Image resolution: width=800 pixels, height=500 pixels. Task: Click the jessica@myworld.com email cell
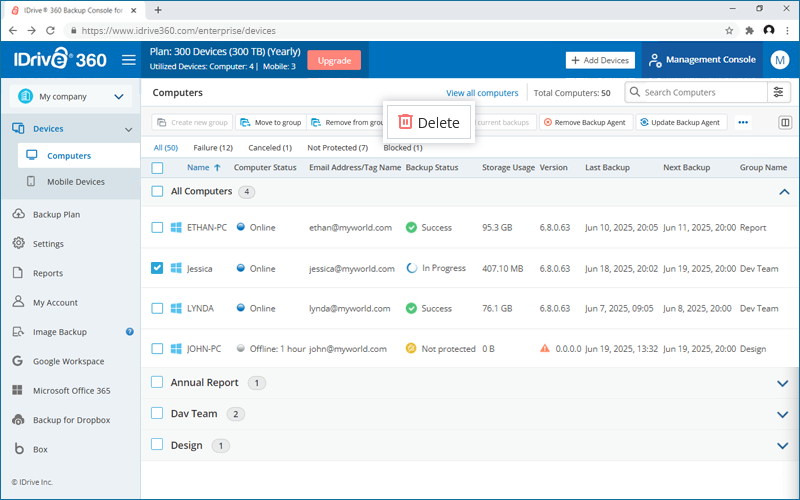tap(352, 268)
